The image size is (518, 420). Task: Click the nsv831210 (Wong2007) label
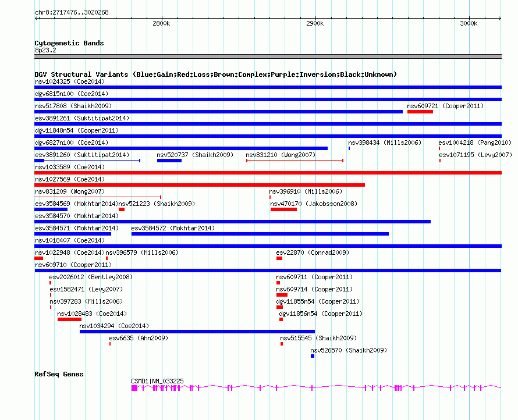pyautogui.click(x=281, y=155)
